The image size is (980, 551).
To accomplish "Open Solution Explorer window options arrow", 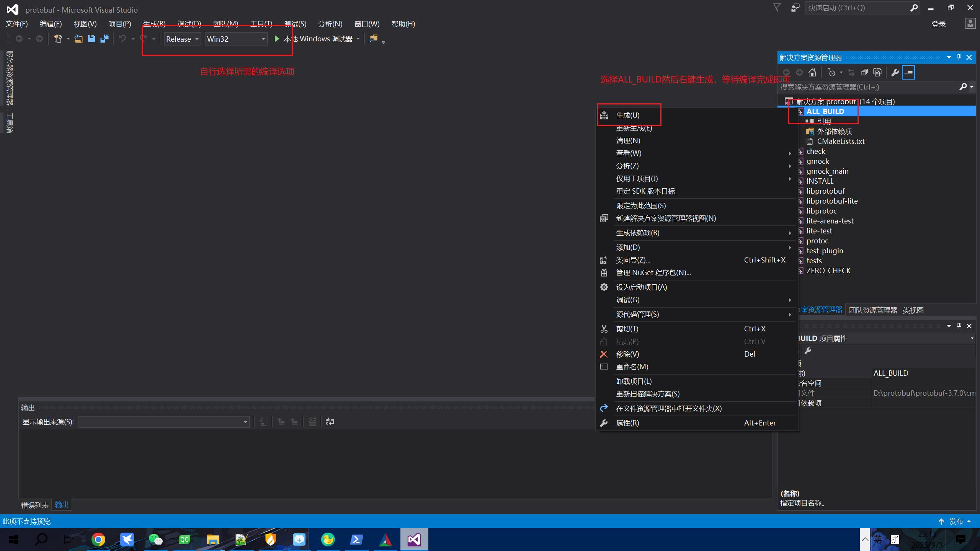I will coord(949,57).
